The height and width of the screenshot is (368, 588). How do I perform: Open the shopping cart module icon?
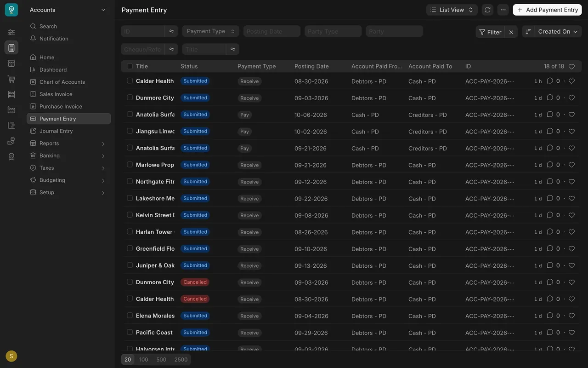pyautogui.click(x=11, y=79)
